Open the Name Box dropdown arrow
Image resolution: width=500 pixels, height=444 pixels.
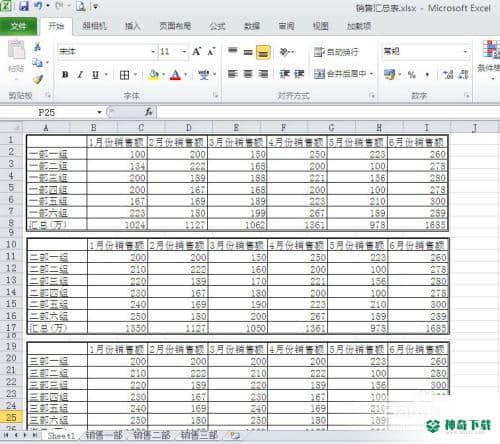pyautogui.click(x=99, y=112)
